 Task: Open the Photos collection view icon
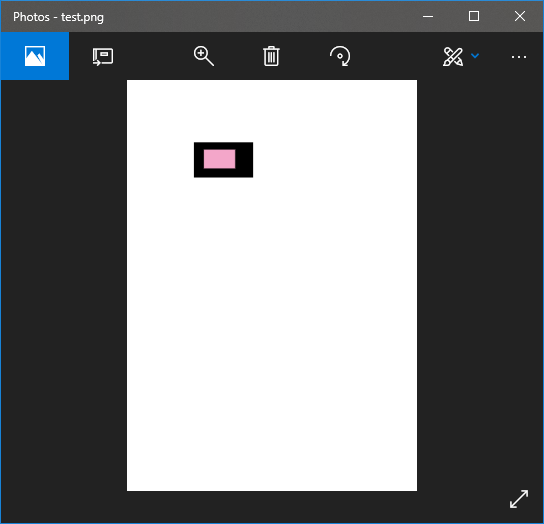click(35, 56)
